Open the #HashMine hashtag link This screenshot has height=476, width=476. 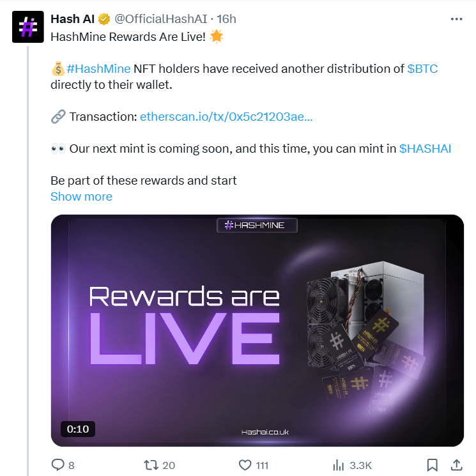[x=98, y=68]
